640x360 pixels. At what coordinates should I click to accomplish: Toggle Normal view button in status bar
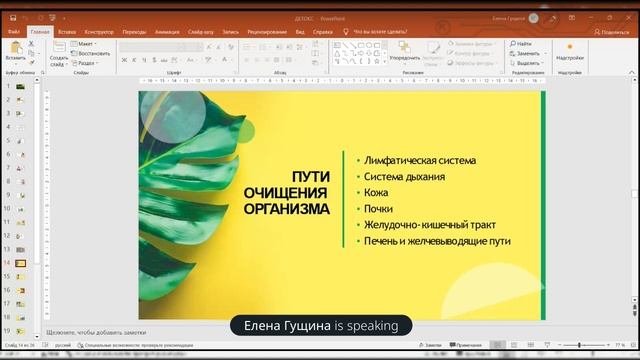[x=497, y=345]
